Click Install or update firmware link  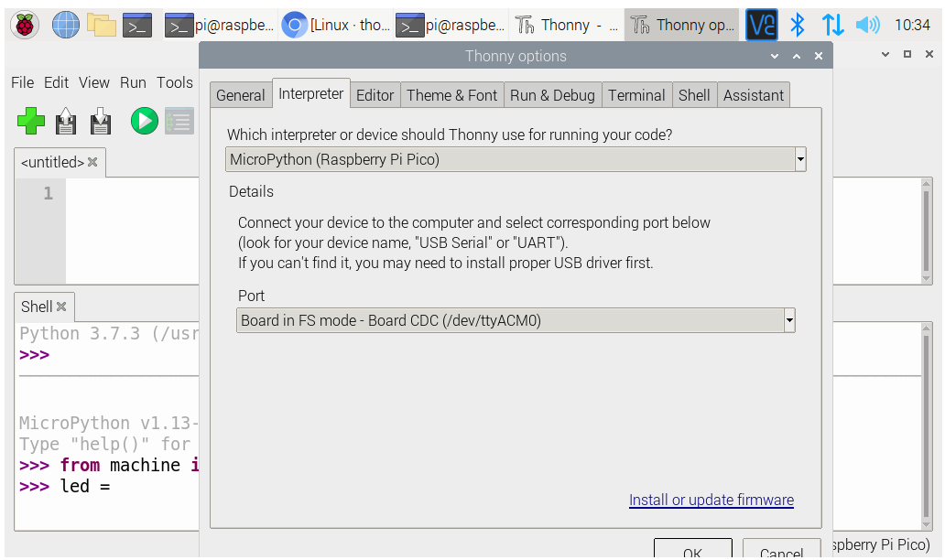(711, 500)
